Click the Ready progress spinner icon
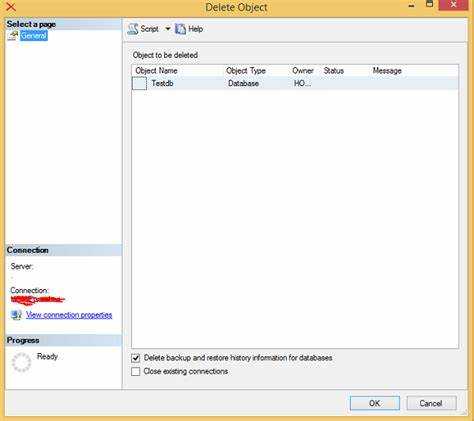Image resolution: width=474 pixels, height=421 pixels. coord(21,362)
